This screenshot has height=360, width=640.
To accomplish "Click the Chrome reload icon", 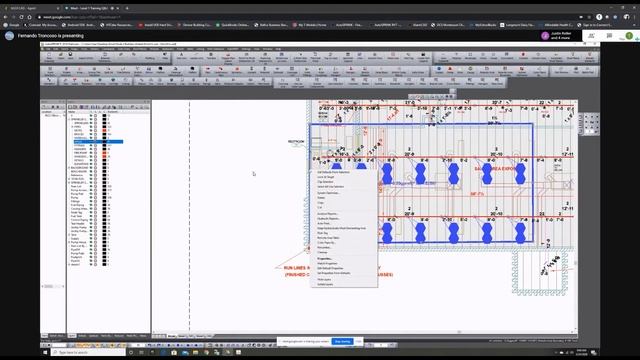I will pos(21,17).
